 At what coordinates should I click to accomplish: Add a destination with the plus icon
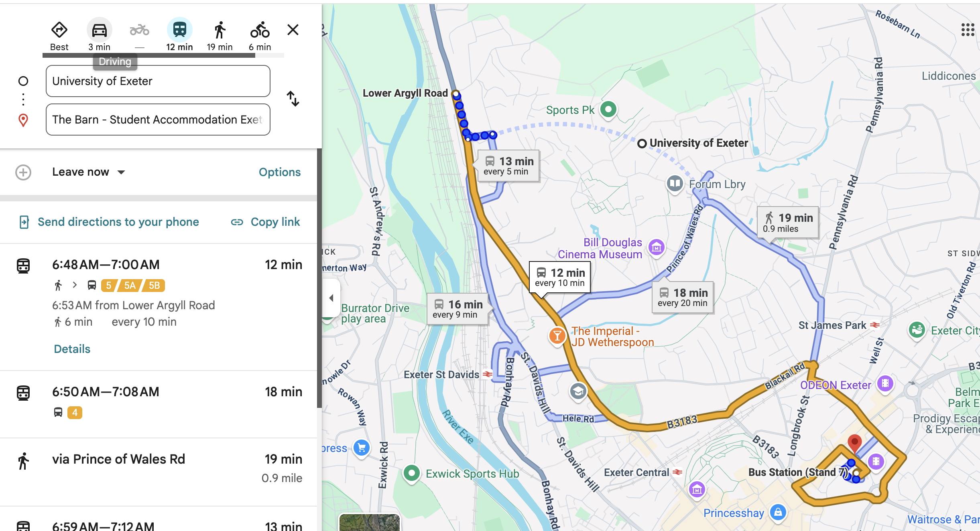point(23,172)
